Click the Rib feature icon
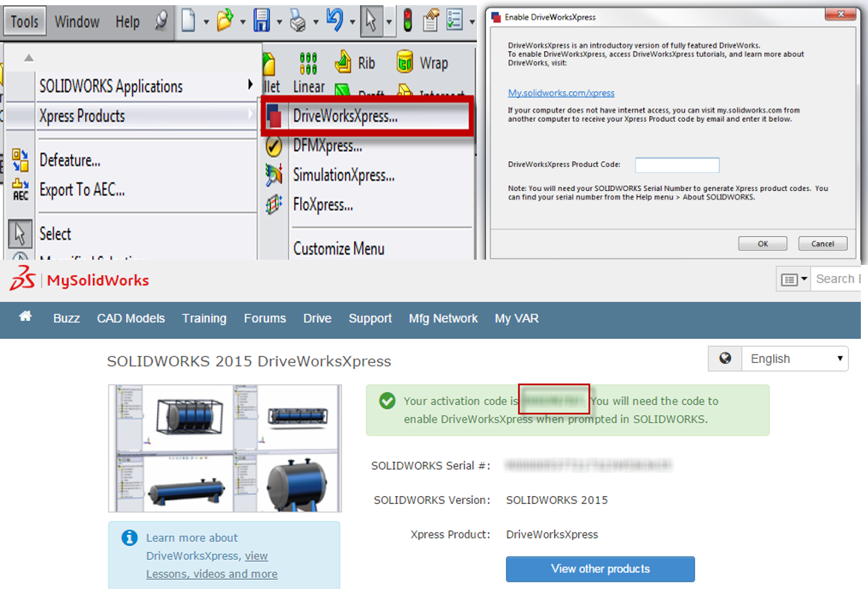Screen dimensions: 868x589 pyautogui.click(x=343, y=63)
